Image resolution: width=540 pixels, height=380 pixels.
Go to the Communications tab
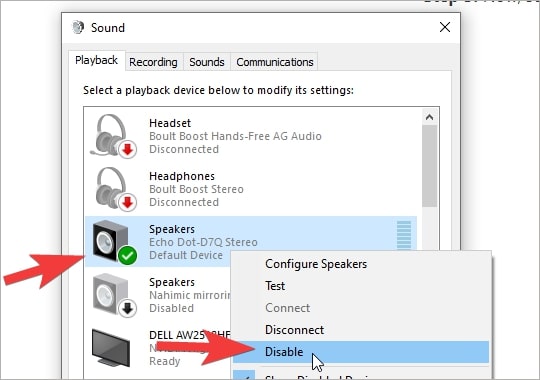(274, 62)
